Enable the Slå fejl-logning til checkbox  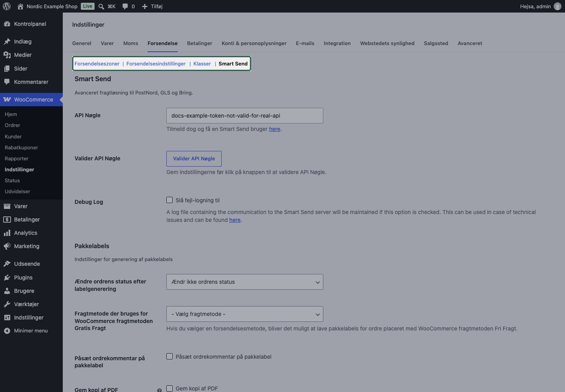point(169,200)
